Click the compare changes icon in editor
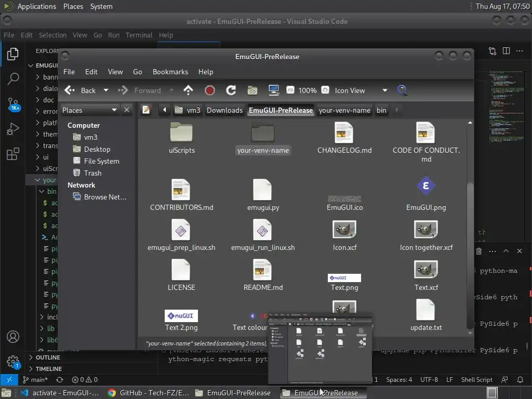This screenshot has width=532, height=399. tap(493, 51)
